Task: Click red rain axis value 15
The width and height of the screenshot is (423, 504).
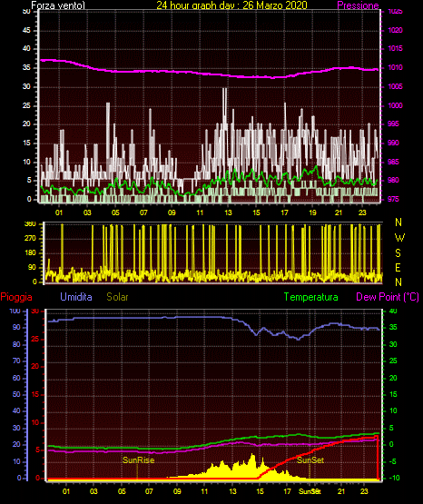Action: (x=35, y=394)
